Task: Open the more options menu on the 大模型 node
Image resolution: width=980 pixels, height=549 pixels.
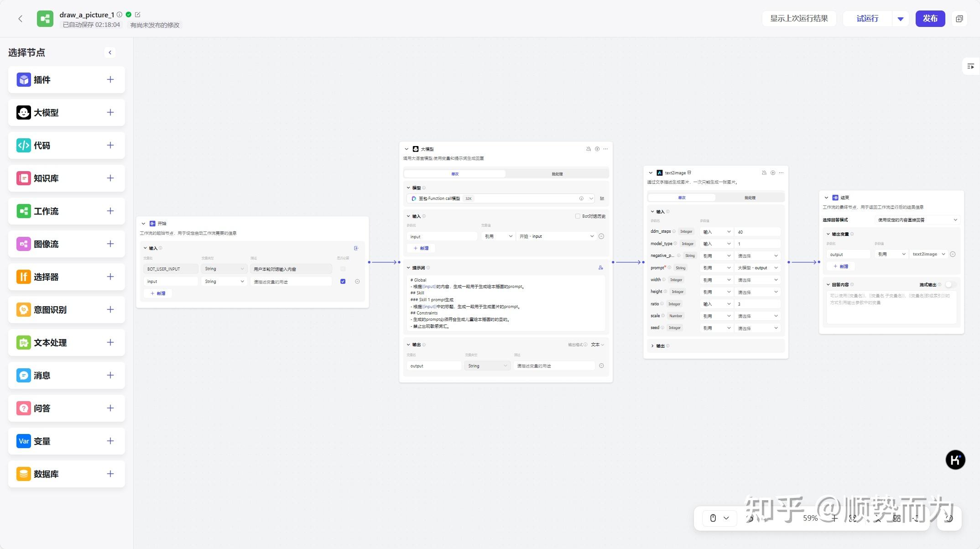Action: click(x=605, y=149)
